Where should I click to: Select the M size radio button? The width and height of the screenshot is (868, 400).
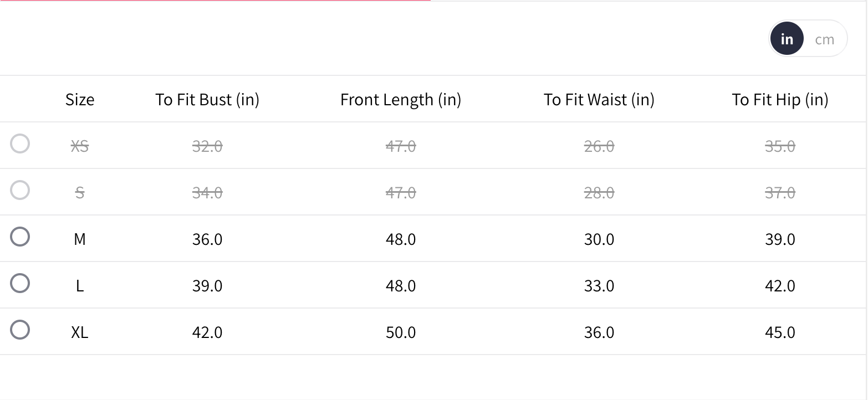[20, 237]
